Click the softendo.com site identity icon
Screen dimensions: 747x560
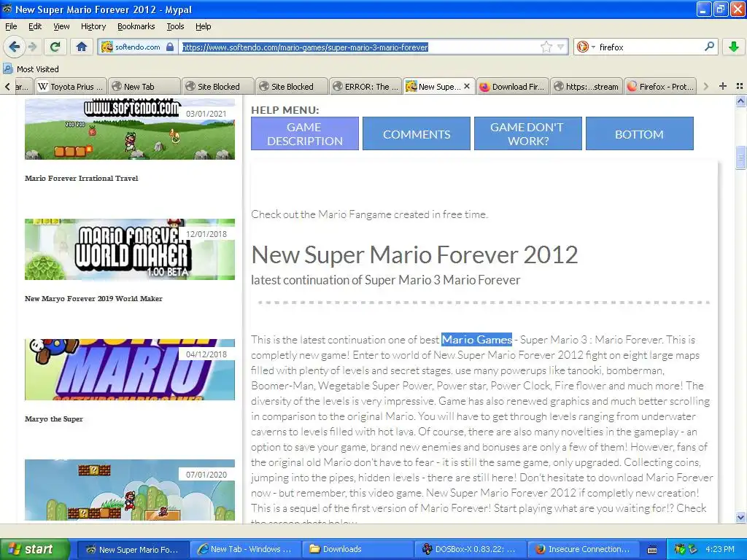pos(107,47)
